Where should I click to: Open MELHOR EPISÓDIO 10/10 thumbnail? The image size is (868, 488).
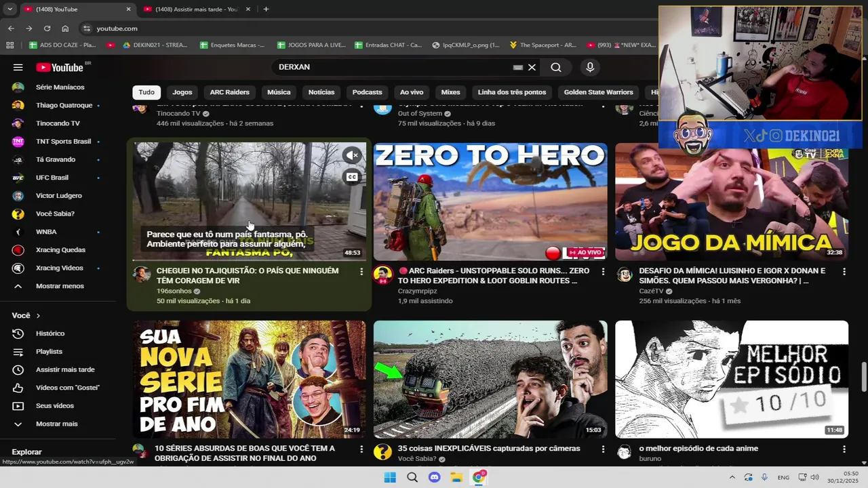point(732,380)
